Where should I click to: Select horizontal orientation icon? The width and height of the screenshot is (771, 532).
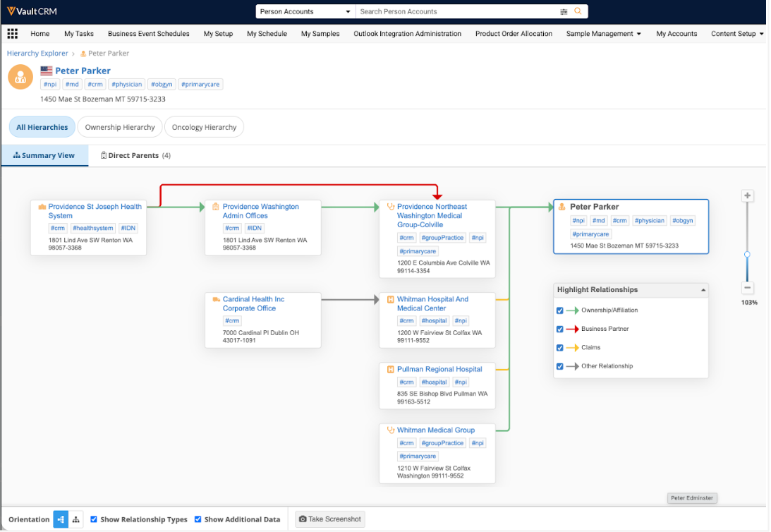(61, 519)
